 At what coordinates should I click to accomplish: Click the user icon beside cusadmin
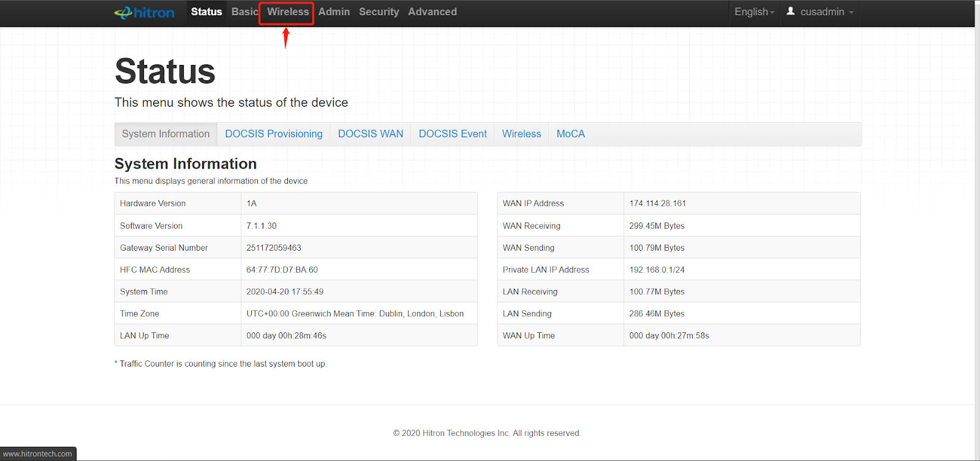click(791, 11)
